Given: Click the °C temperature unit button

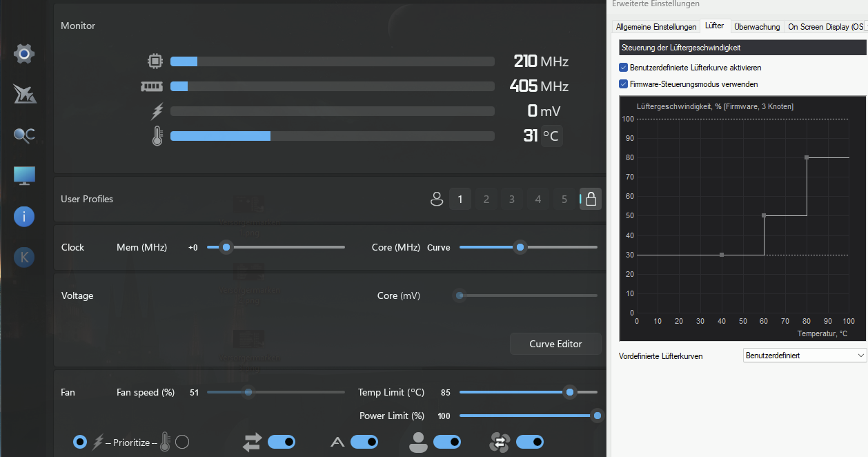Looking at the screenshot, I should (551, 136).
